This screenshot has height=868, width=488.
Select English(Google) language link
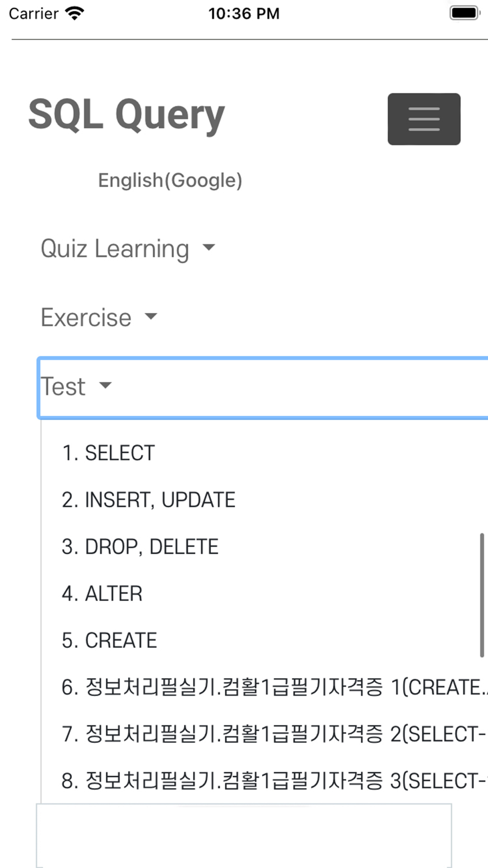[170, 181]
